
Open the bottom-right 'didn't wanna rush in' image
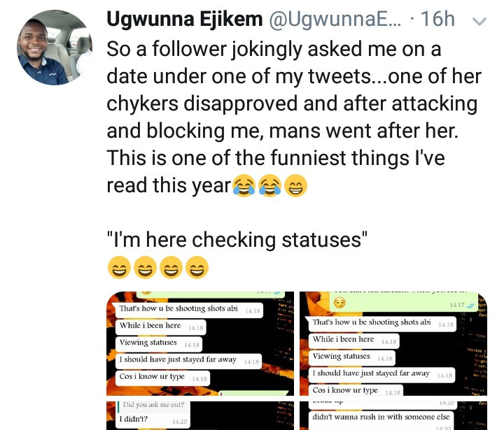click(393, 415)
